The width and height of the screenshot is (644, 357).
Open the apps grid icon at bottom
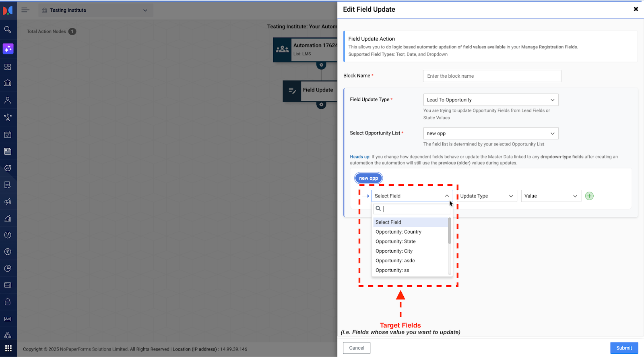click(x=8, y=348)
